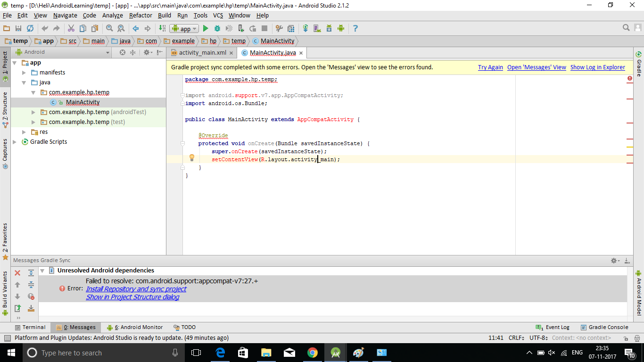Screen dimensions: 644x362
Task: Click scroll from source target icon in Project panel
Action: [123, 52]
